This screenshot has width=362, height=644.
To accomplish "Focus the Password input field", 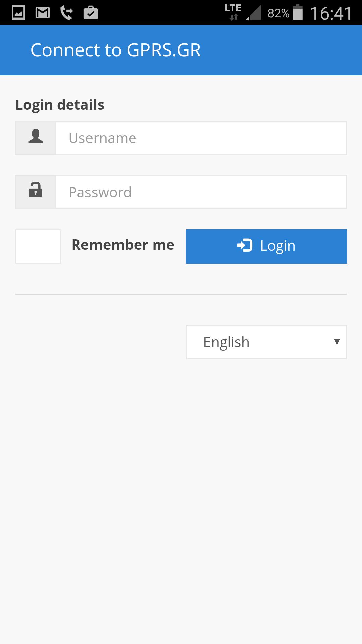I will [201, 192].
